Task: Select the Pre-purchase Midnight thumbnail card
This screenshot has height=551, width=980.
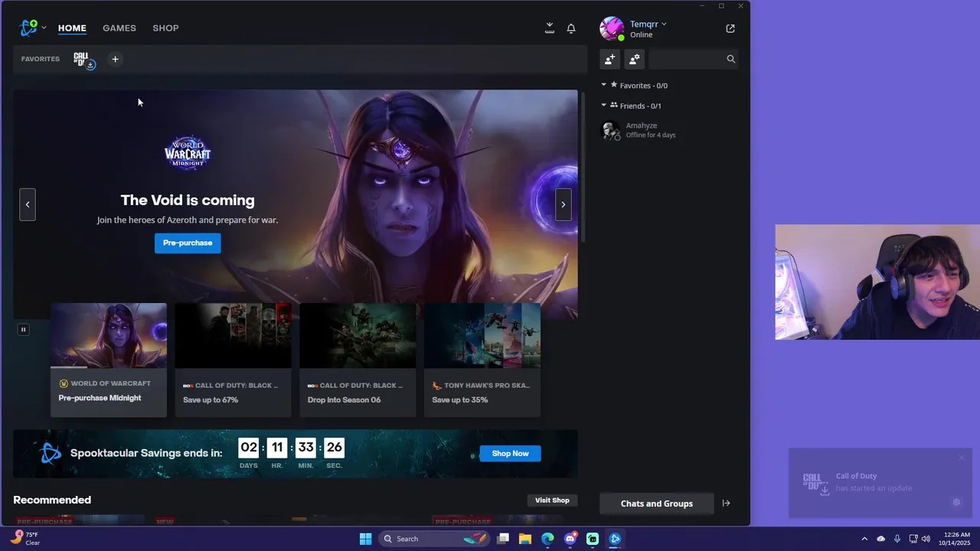Action: click(x=109, y=360)
